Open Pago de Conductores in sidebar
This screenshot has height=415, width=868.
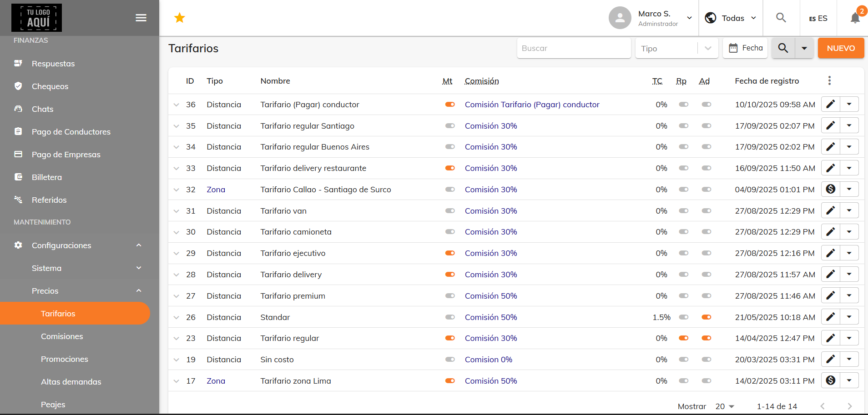pyautogui.click(x=71, y=132)
